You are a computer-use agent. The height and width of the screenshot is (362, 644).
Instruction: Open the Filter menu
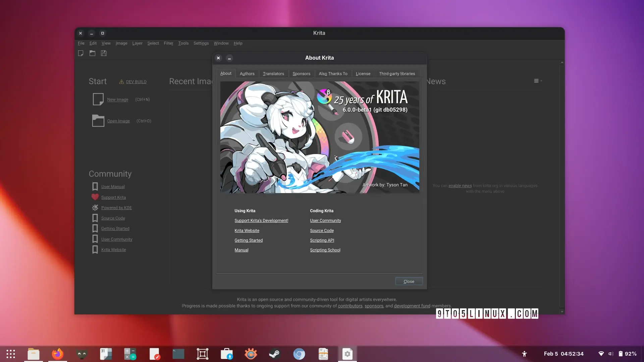click(x=168, y=43)
